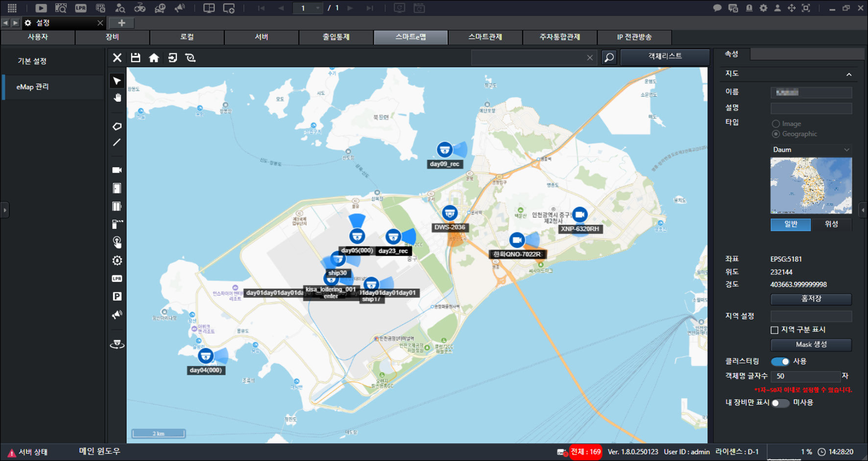868x461 pixels.
Task: Select the Image map type radio
Action: point(776,124)
